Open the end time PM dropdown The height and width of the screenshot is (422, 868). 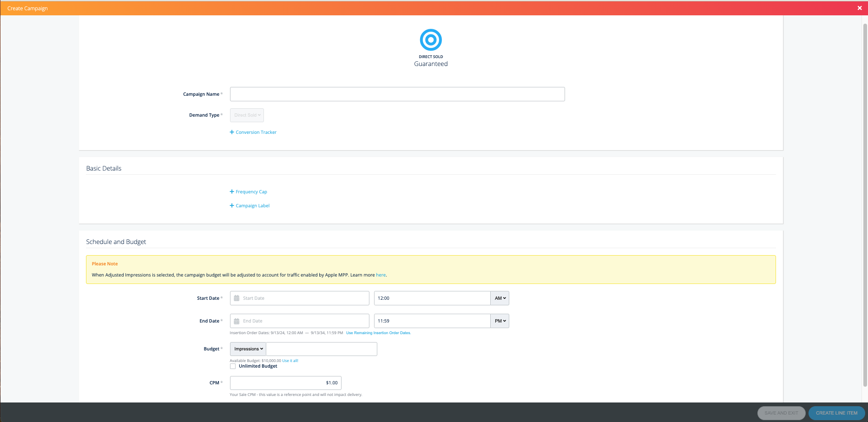point(500,321)
